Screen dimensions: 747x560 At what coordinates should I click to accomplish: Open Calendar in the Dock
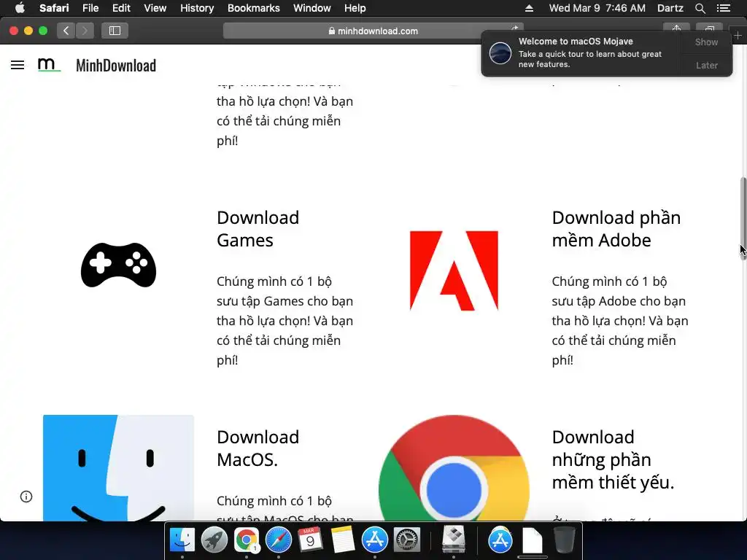point(310,540)
